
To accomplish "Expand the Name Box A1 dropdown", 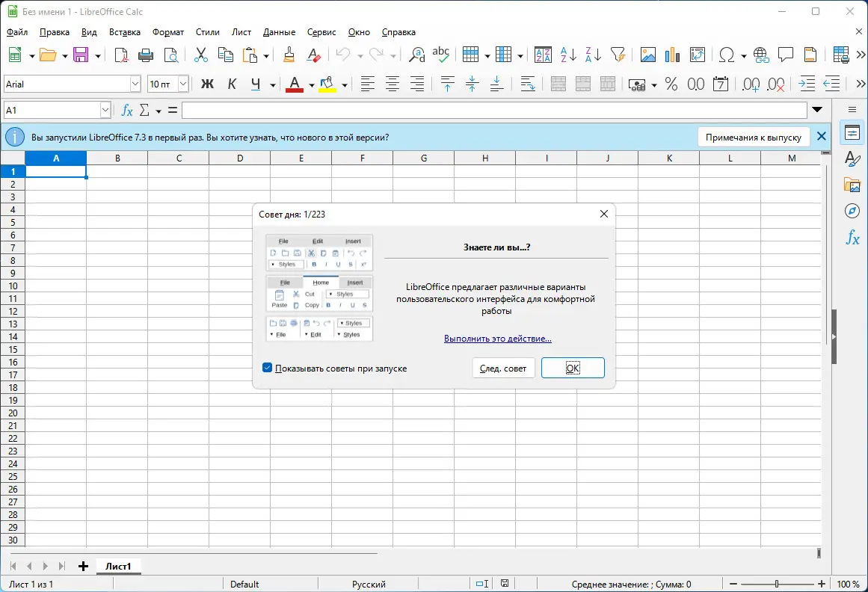I will 105,111.
